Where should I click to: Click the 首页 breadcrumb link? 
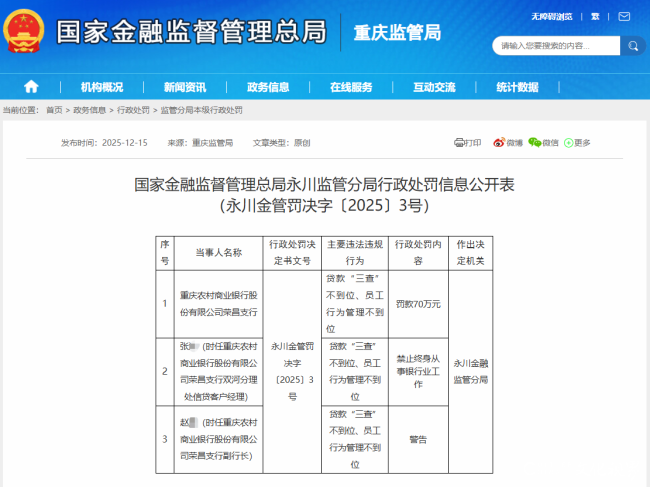click(x=54, y=110)
